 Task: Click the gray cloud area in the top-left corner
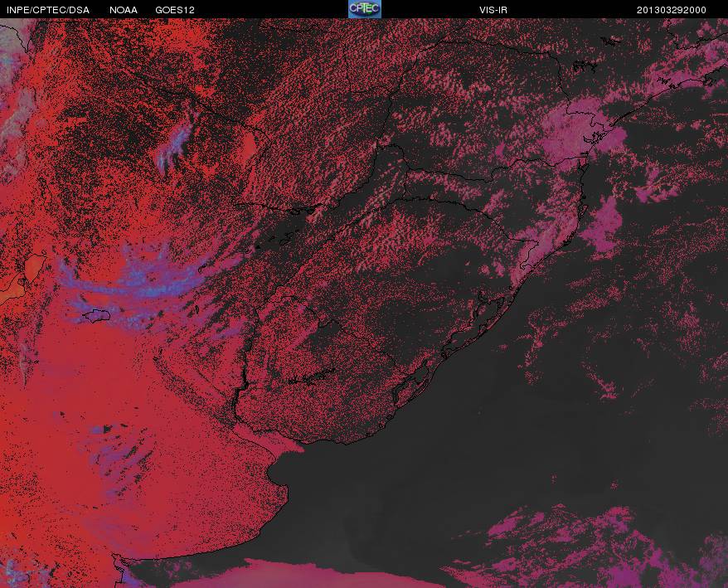tap(14, 93)
